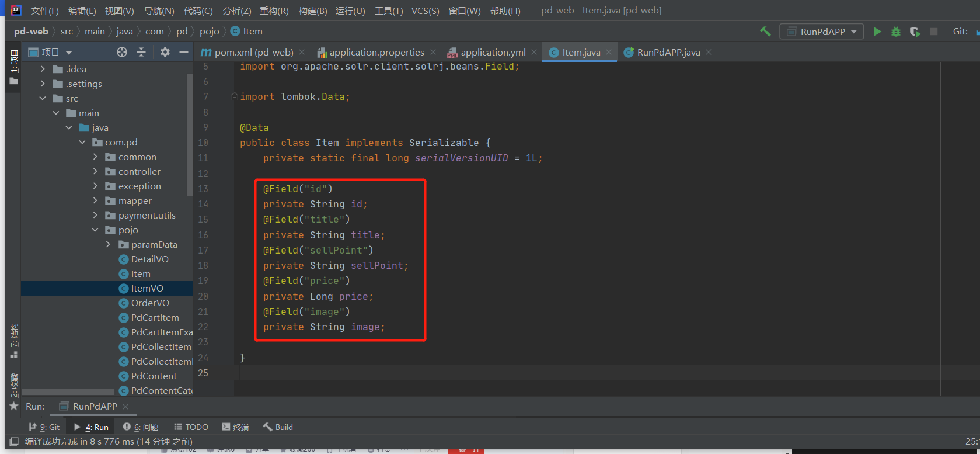Open the 4: Run tool window
Screen dimensions: 980x454
91,427
